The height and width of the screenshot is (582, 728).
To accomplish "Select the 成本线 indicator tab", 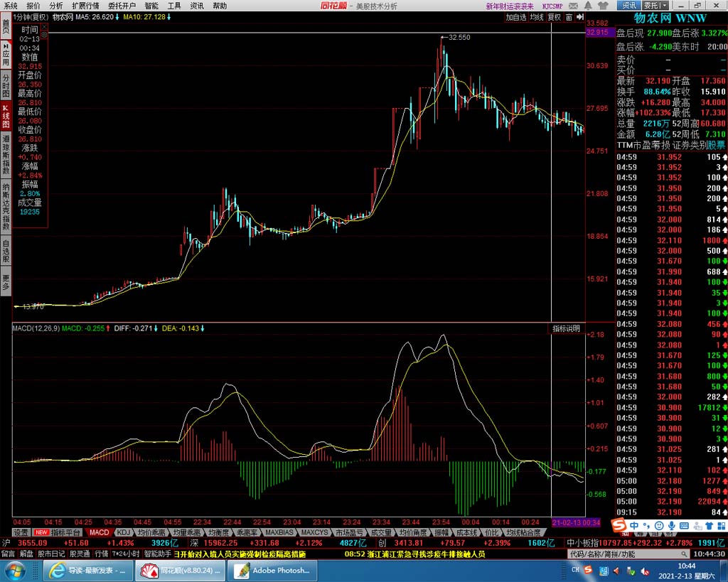I will pyautogui.click(x=466, y=532).
